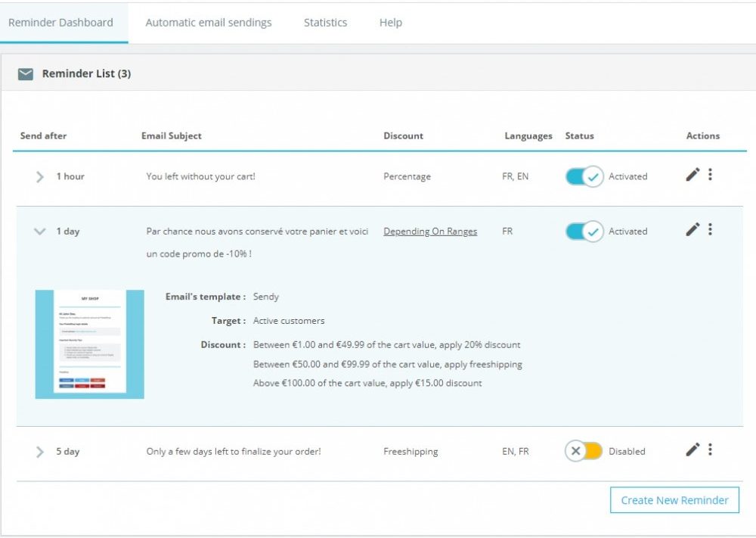The height and width of the screenshot is (538, 756).
Task: Open more actions for 5 day reminder
Action: (710, 449)
